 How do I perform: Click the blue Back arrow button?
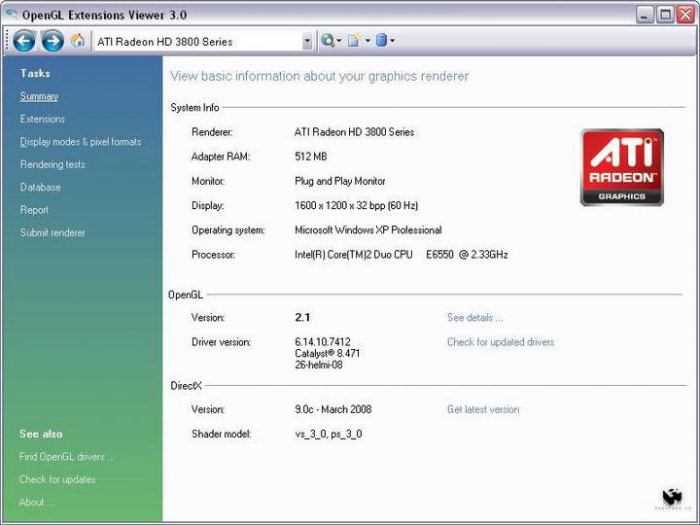pos(24,41)
